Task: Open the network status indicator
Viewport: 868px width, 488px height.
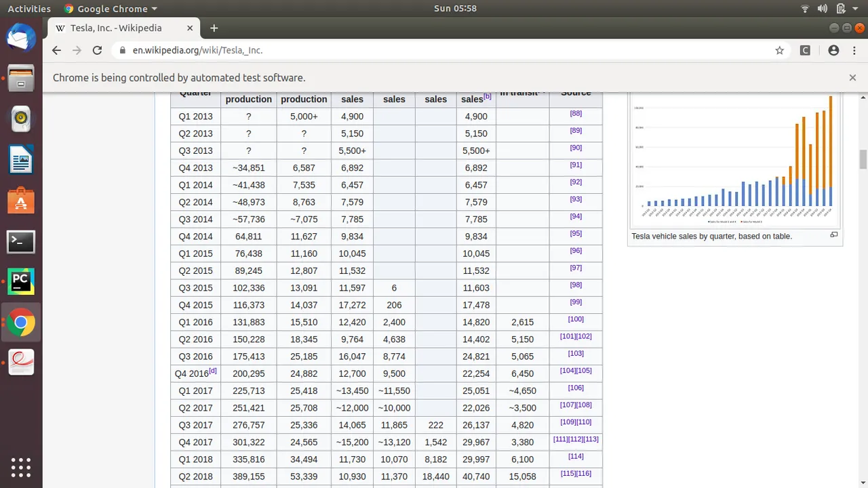Action: (x=805, y=9)
